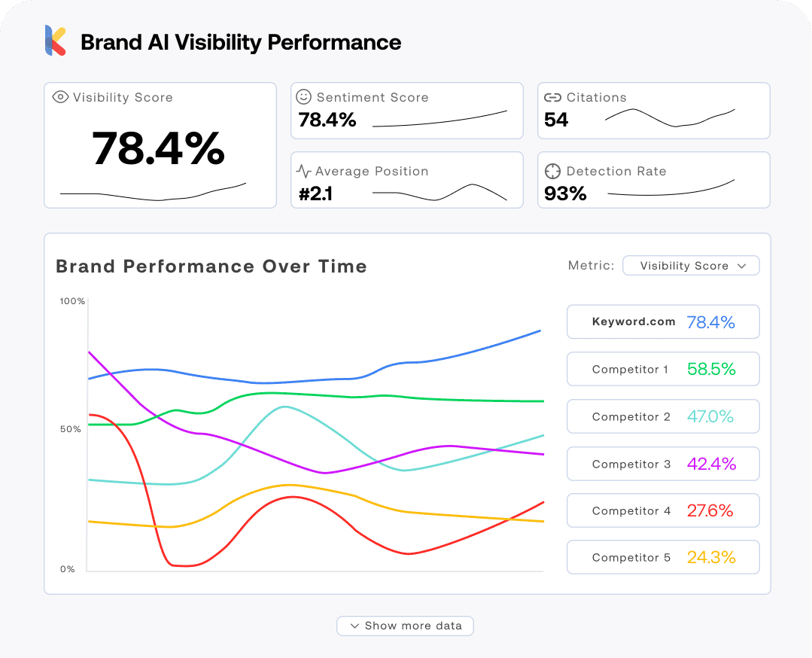Click the eye icon beside Visibility Score

(60, 97)
